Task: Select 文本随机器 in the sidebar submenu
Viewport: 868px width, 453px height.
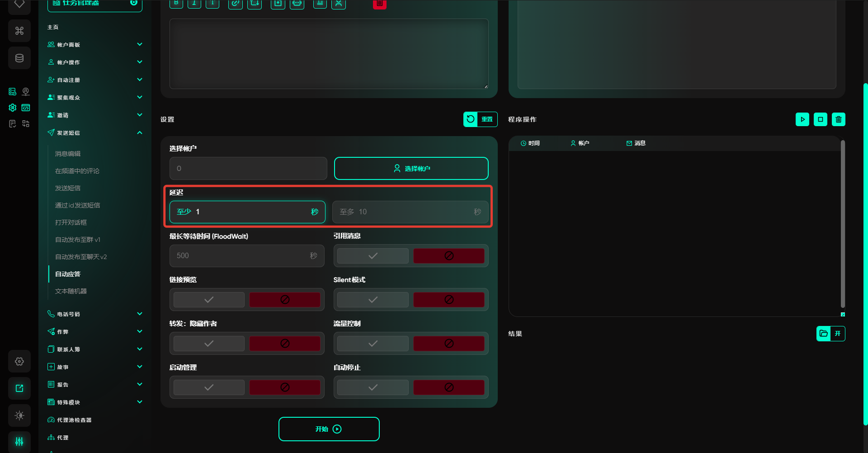Action: click(71, 291)
